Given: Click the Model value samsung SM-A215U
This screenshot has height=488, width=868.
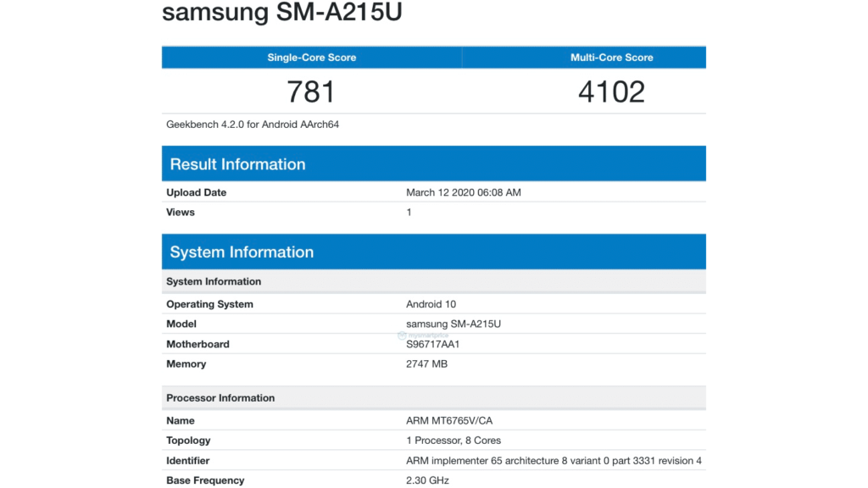Looking at the screenshot, I should (453, 324).
